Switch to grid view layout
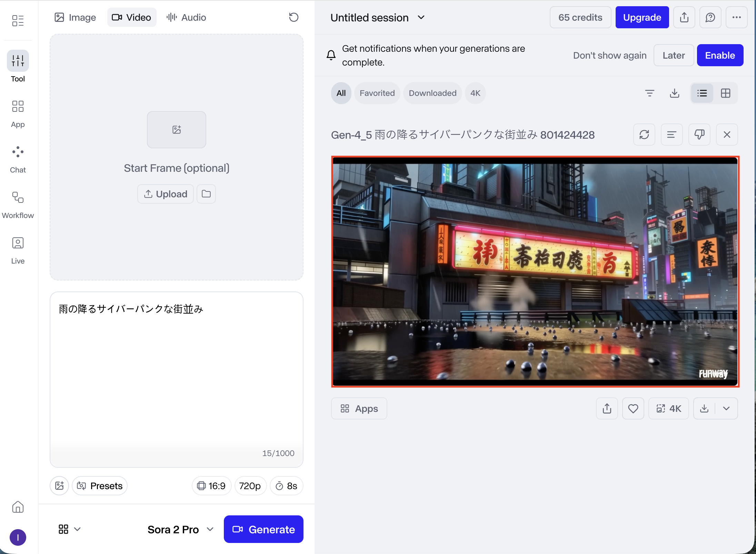 pyautogui.click(x=726, y=93)
